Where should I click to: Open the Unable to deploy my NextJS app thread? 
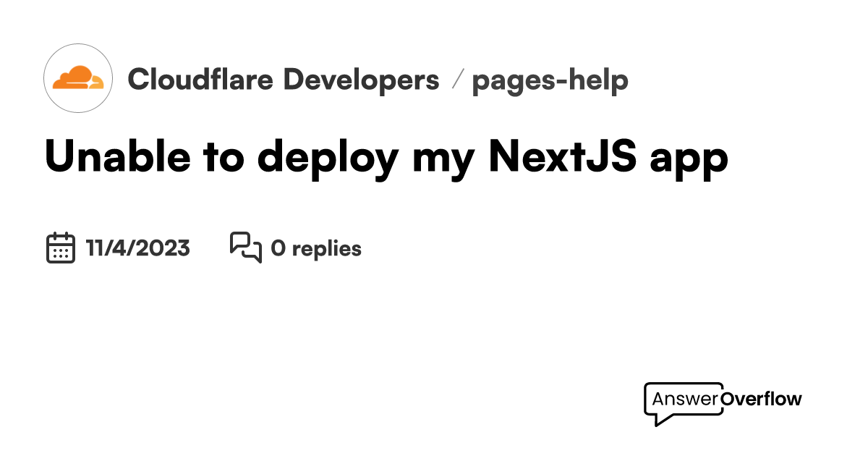click(386, 156)
